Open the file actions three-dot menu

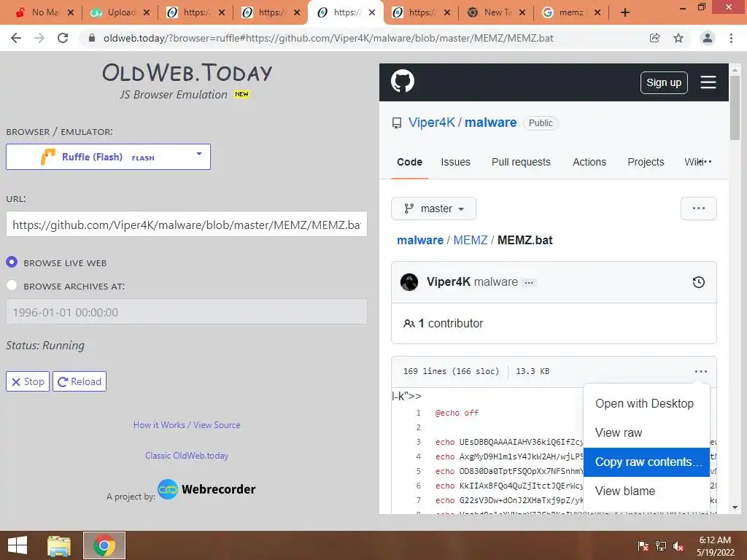click(x=701, y=371)
